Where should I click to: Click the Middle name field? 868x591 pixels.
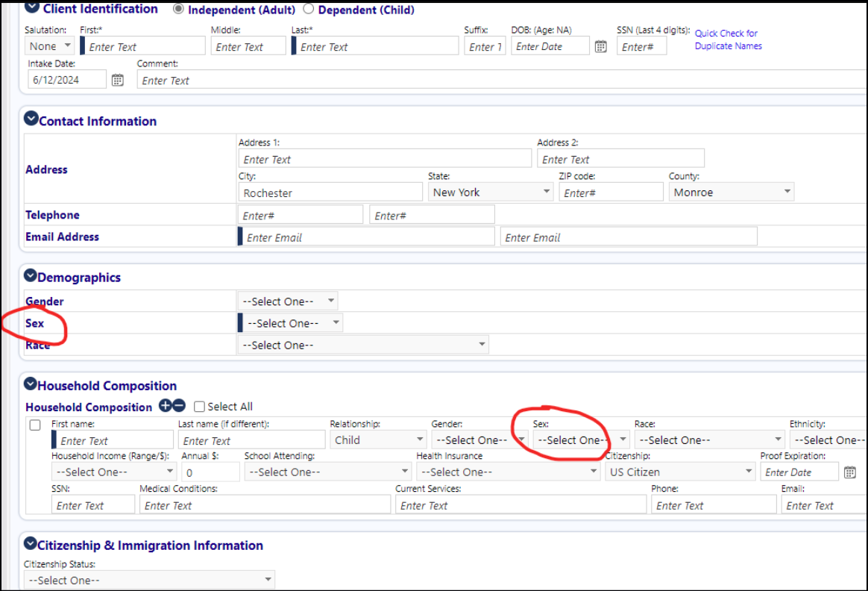click(248, 46)
